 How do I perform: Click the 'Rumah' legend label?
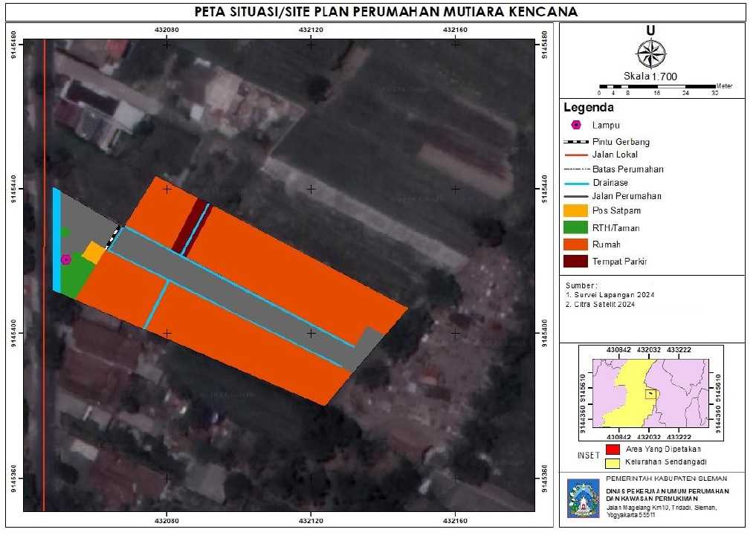607,245
